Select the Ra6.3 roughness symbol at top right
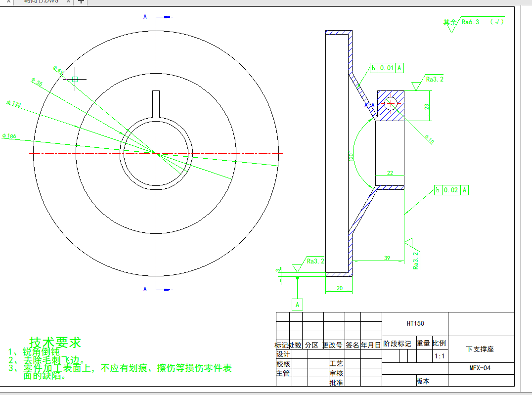Image resolution: width=532 pixels, height=395 pixels. [x=470, y=22]
